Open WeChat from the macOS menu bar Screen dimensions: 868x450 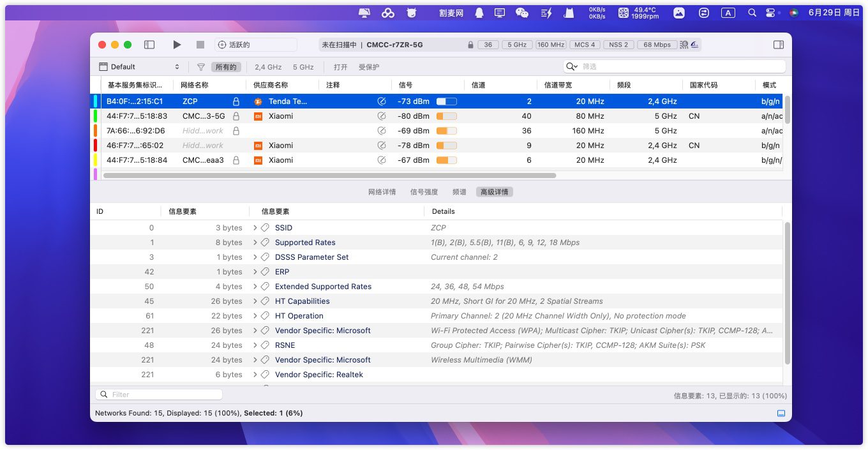click(x=521, y=13)
